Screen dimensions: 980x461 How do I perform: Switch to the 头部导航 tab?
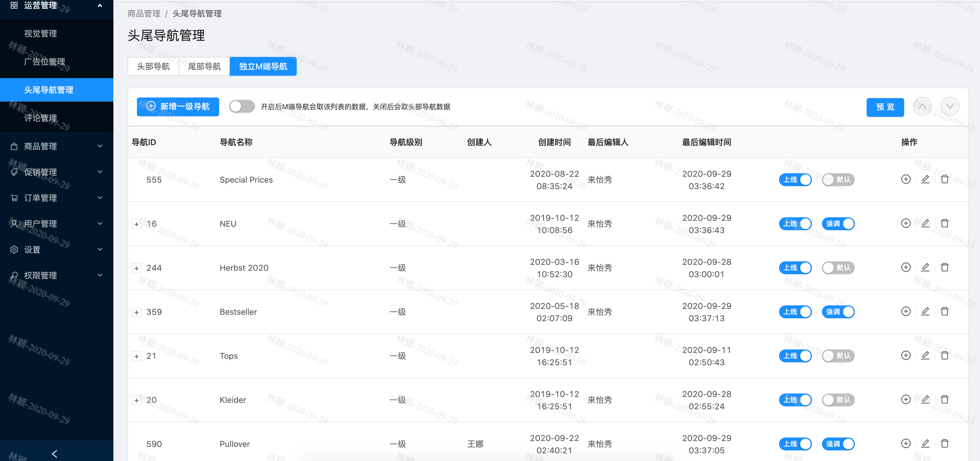tap(153, 67)
